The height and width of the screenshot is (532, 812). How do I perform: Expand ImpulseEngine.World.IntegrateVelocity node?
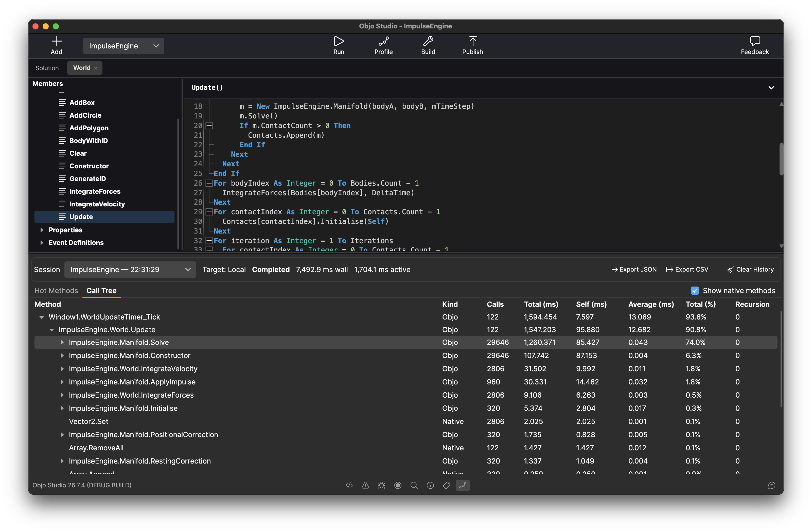(x=62, y=368)
